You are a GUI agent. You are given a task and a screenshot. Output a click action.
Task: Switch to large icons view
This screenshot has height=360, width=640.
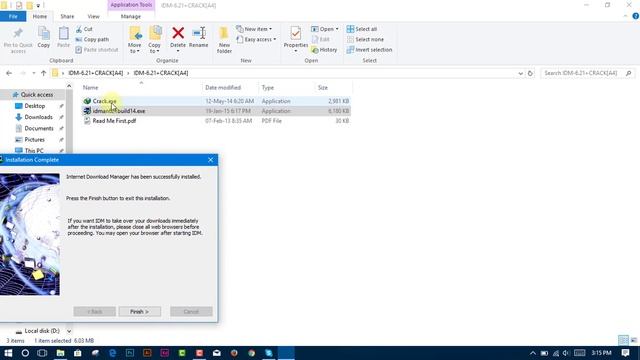633,340
